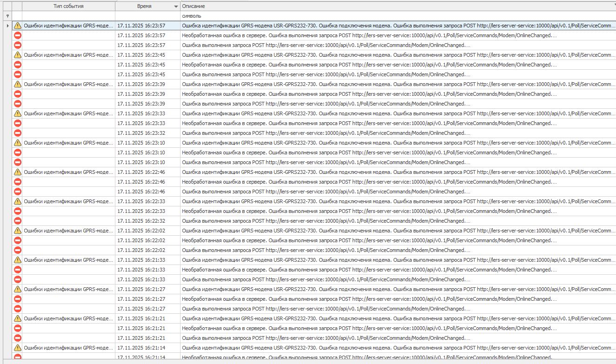Click red error icon on the 16:23:32 row
This screenshot has width=616, height=364.
tap(17, 133)
